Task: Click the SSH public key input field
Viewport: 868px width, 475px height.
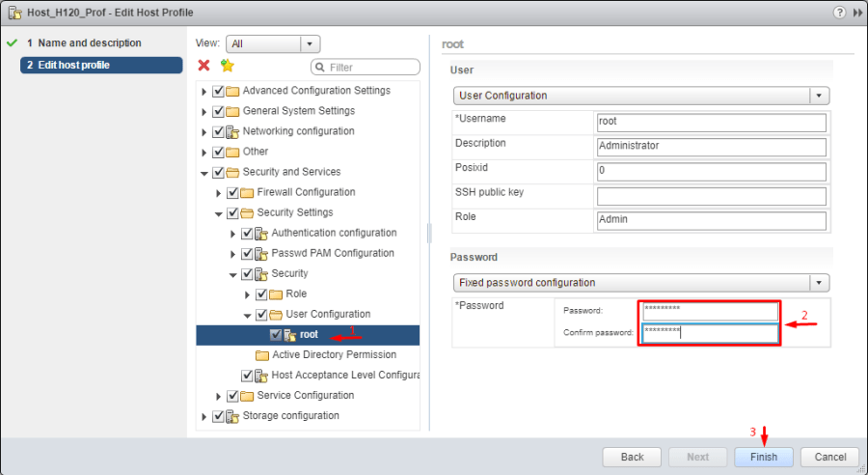Action: [711, 196]
